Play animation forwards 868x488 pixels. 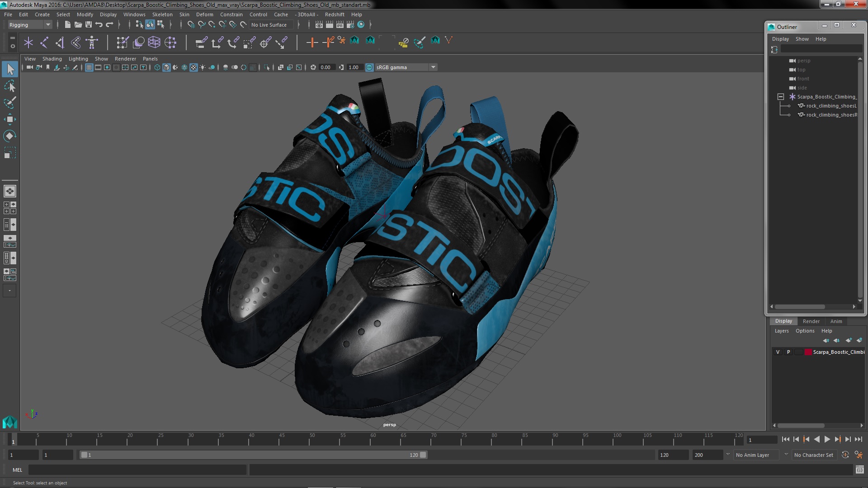[827, 439]
